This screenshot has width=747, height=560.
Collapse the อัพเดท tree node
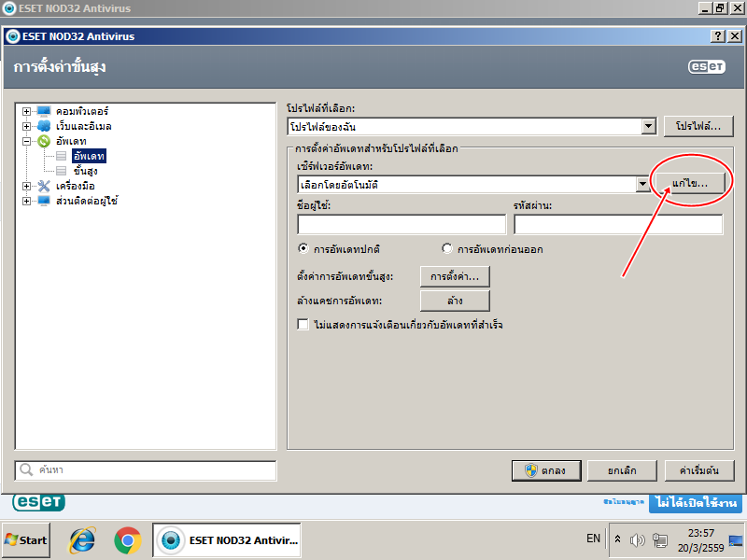tap(27, 141)
